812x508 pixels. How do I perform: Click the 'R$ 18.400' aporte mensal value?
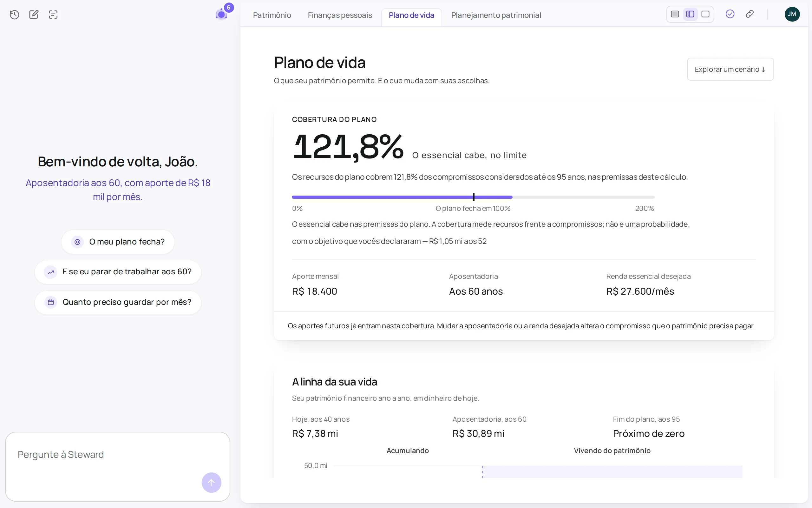[314, 291]
